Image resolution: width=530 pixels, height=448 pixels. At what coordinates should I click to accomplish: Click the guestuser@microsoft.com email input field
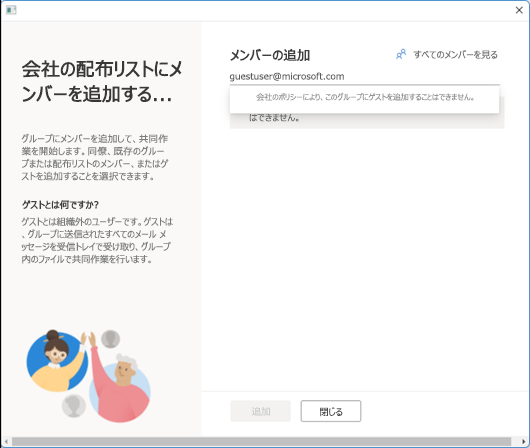tap(364, 77)
